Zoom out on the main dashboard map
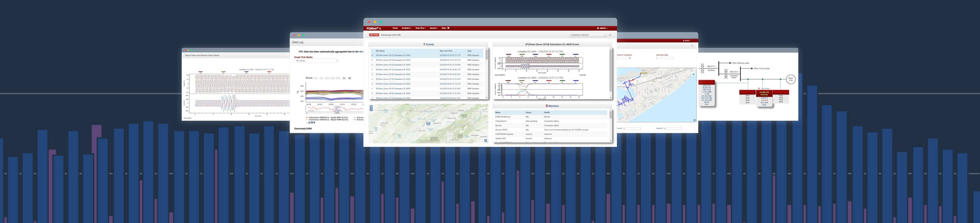980x223 pixels. (x=371, y=109)
